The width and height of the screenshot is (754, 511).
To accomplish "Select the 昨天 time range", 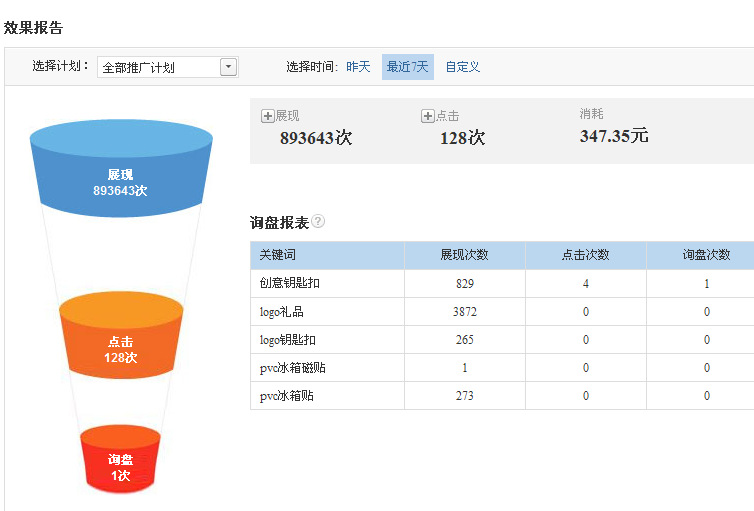I will (358, 67).
